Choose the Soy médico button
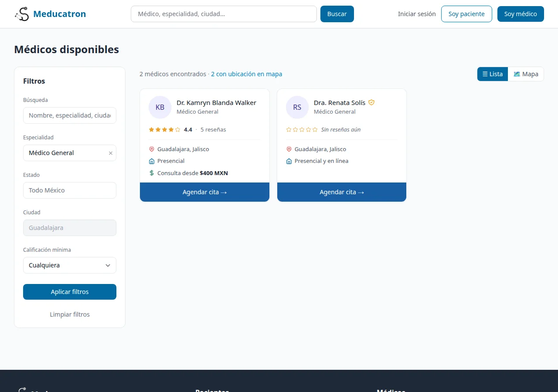 pos(521,14)
